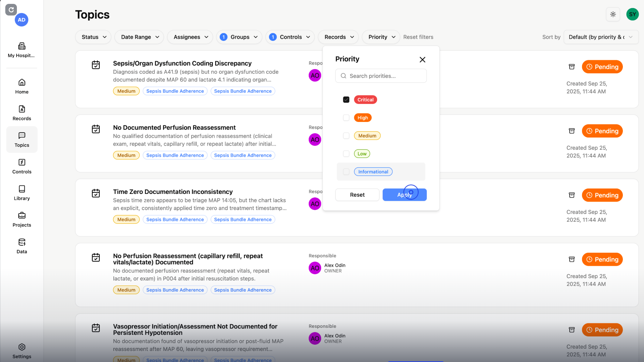Image resolution: width=644 pixels, height=362 pixels.
Task: Archive the Sepsis/Organ Dysfunction Coding Discrepancy topic
Action: click(572, 67)
